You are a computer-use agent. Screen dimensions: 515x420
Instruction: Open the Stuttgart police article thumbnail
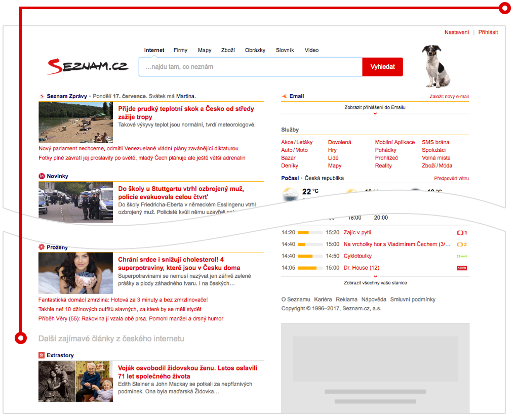click(x=75, y=202)
